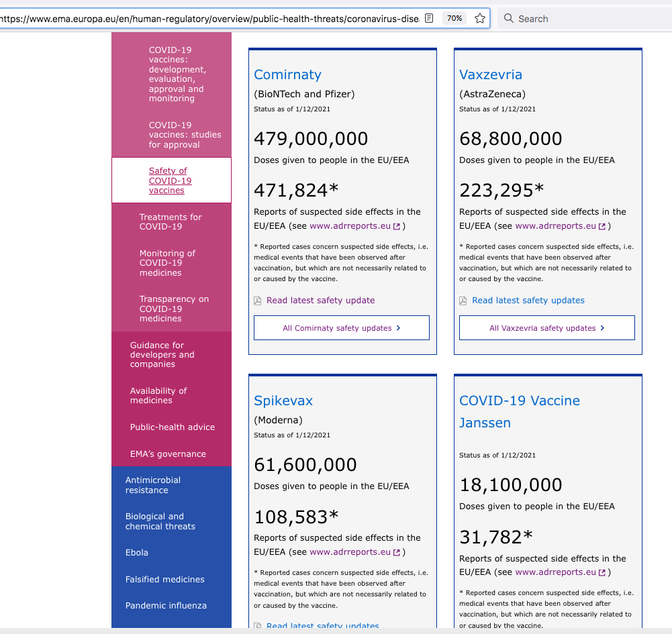Select the 471,824* reports figure
The image size is (672, 634).
(x=296, y=191)
